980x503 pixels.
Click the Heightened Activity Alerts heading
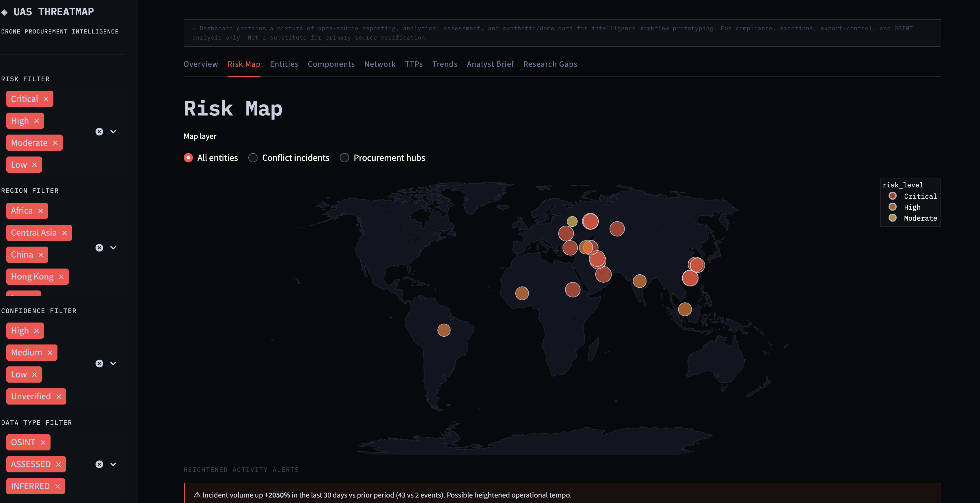[x=241, y=470]
